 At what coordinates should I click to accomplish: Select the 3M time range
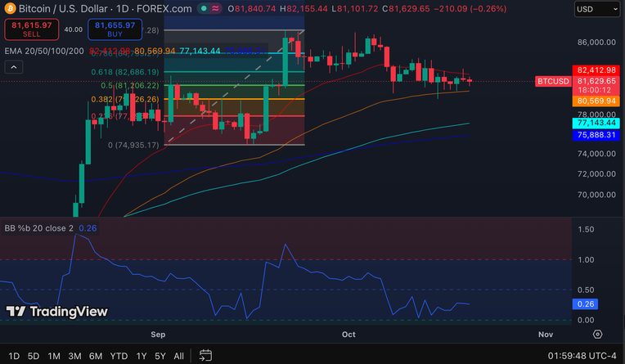coord(74,356)
